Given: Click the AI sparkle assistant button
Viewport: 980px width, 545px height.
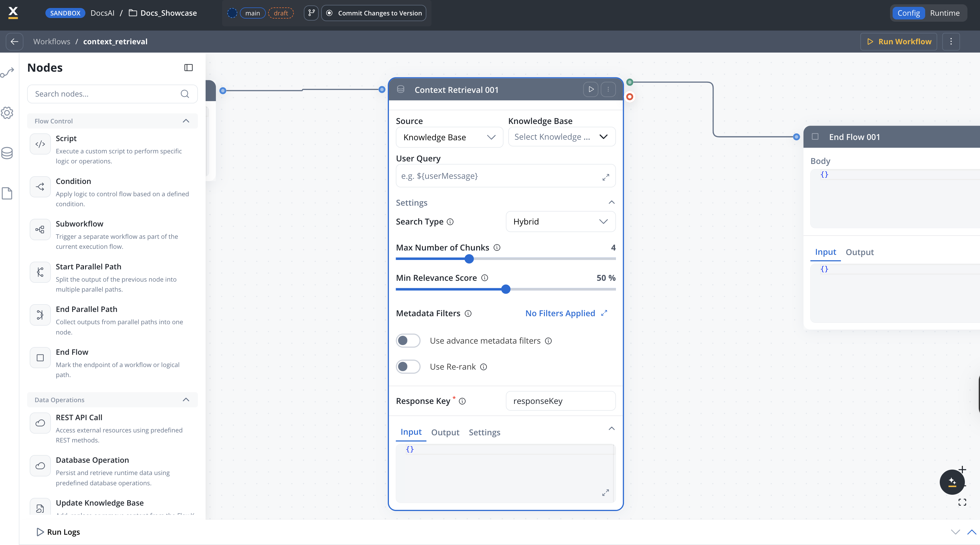Looking at the screenshot, I should (952, 482).
